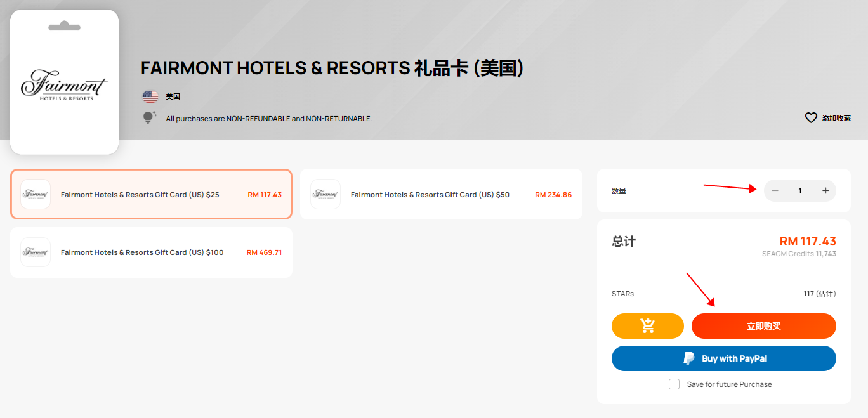Click the lightbulb notice icon
Image resolution: width=868 pixels, height=418 pixels.
pos(150,118)
